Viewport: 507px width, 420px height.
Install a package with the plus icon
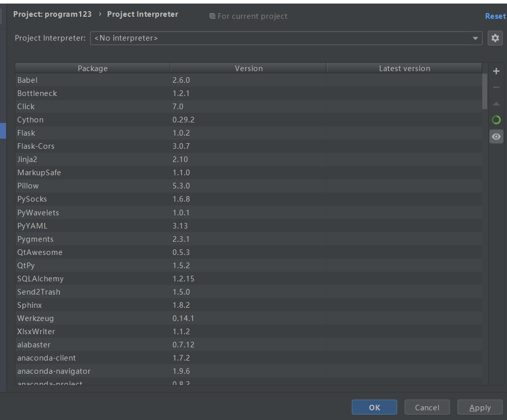click(496, 71)
